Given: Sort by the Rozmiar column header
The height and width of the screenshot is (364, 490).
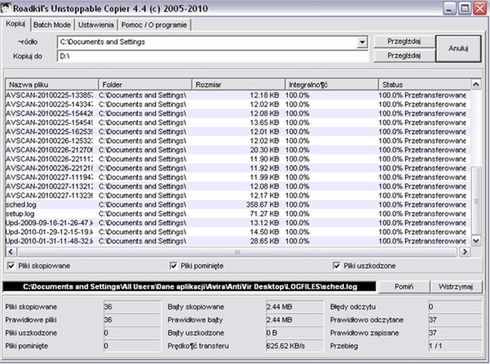Looking at the screenshot, I should coord(238,85).
